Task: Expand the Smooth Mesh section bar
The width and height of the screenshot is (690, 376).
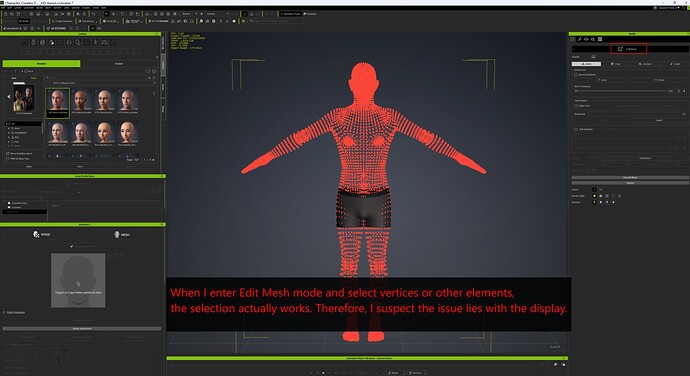Action: pos(630,177)
